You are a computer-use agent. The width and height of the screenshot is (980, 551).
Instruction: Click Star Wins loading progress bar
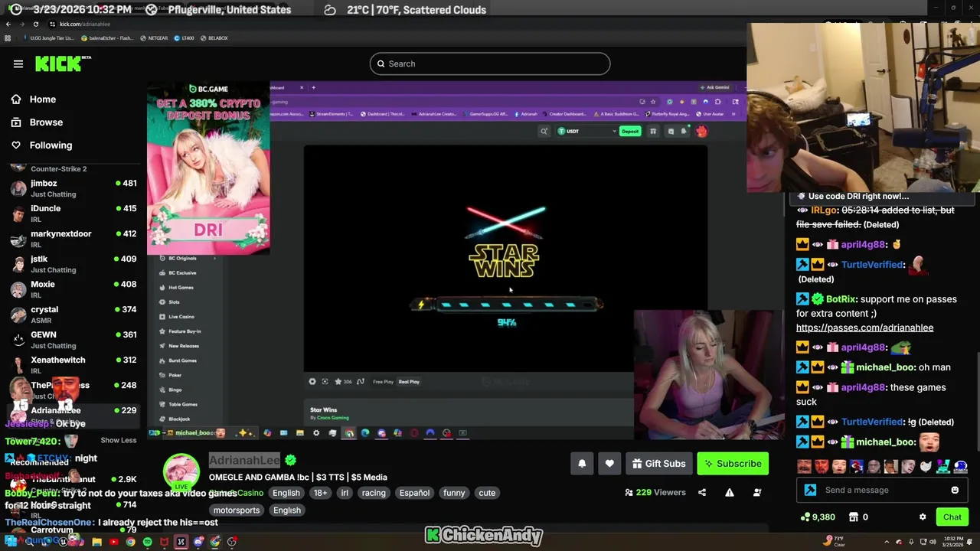pos(507,305)
